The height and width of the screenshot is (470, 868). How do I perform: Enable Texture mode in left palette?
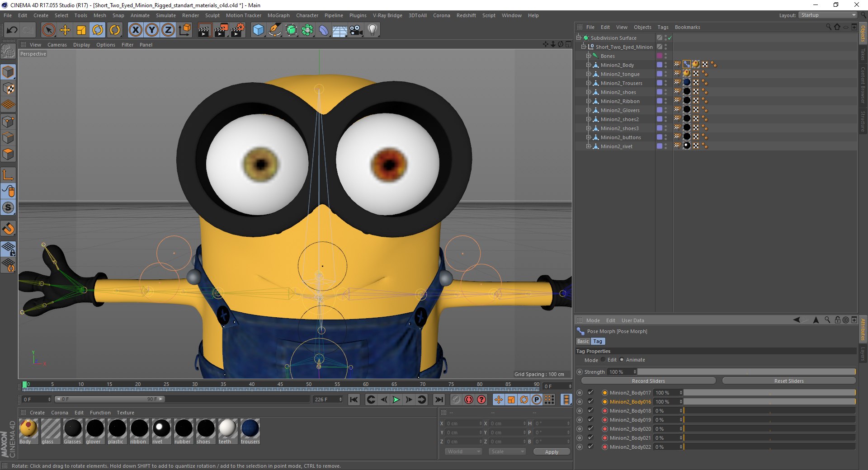(x=8, y=89)
